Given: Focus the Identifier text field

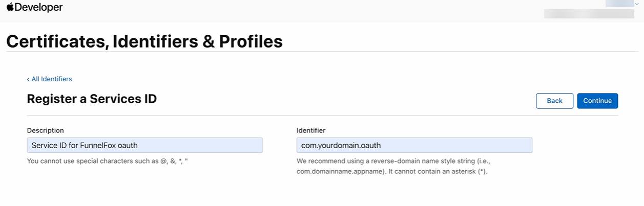Looking at the screenshot, I should tap(414, 145).
